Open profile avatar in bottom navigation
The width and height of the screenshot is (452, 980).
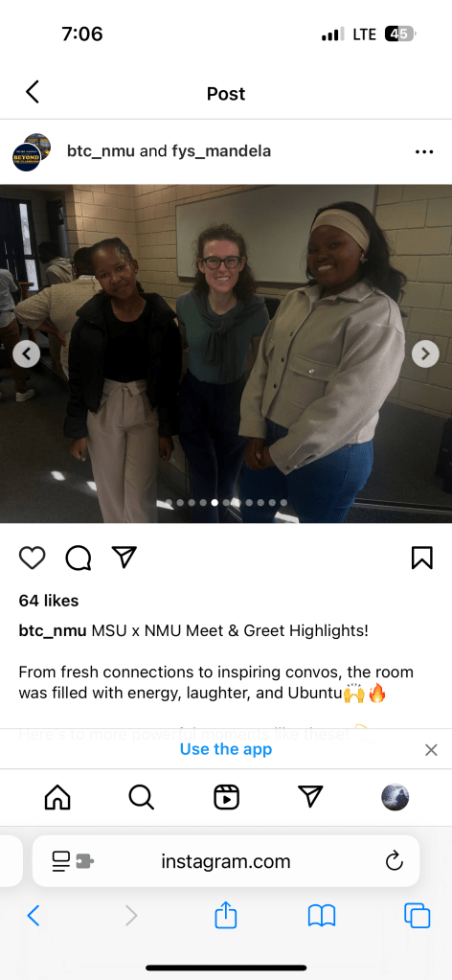tap(395, 797)
